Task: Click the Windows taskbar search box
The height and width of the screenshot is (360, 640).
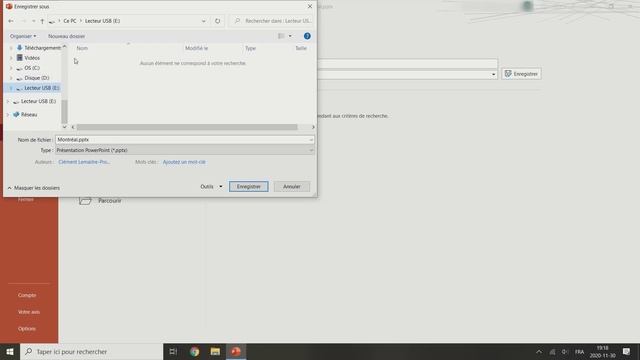Action: [x=91, y=351]
